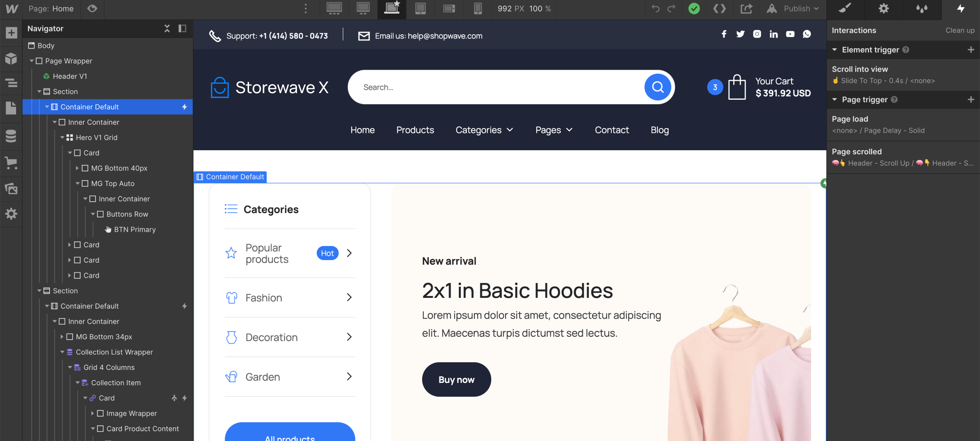Redo the last change
The height and width of the screenshot is (441, 980).
coord(672,8)
